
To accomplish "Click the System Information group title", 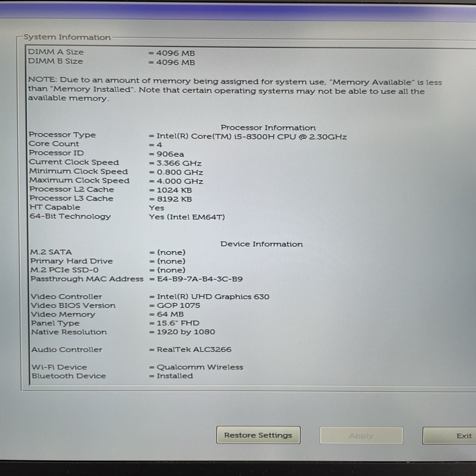I will click(x=67, y=37).
